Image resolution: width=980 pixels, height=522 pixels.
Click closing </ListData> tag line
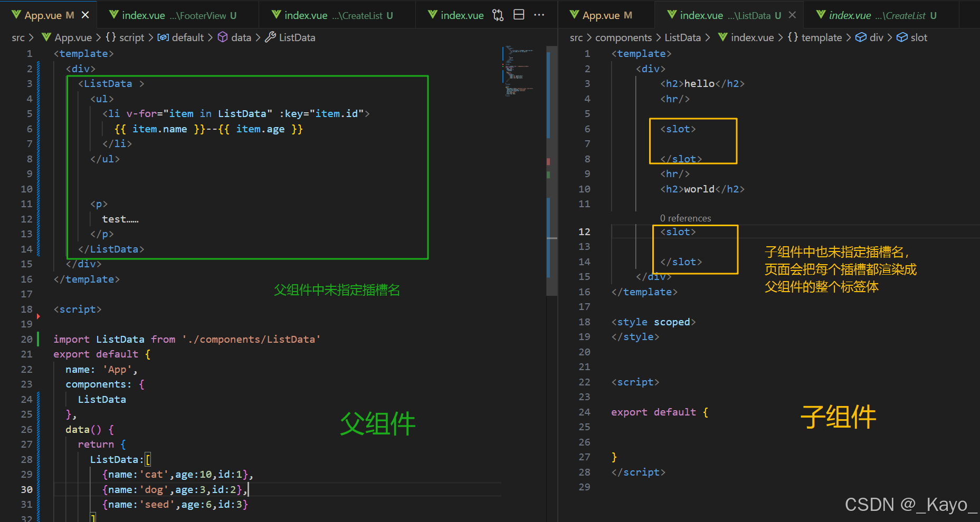click(111, 249)
